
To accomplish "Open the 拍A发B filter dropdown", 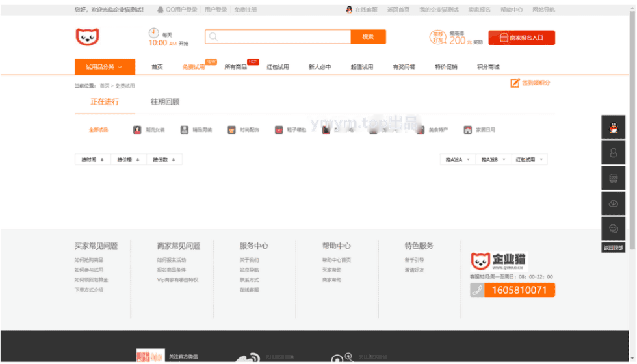I will (x=493, y=160).
